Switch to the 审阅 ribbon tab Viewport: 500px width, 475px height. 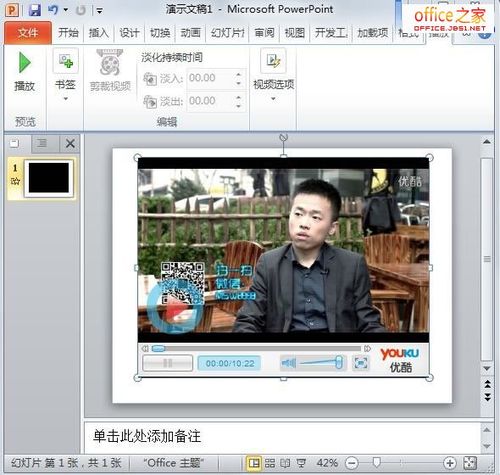[x=264, y=33]
